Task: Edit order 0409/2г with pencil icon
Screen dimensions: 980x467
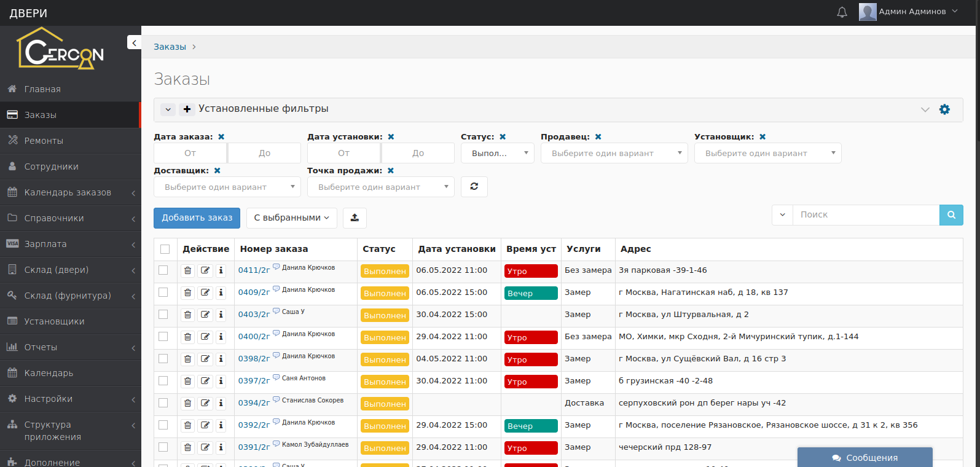Action: tap(205, 292)
